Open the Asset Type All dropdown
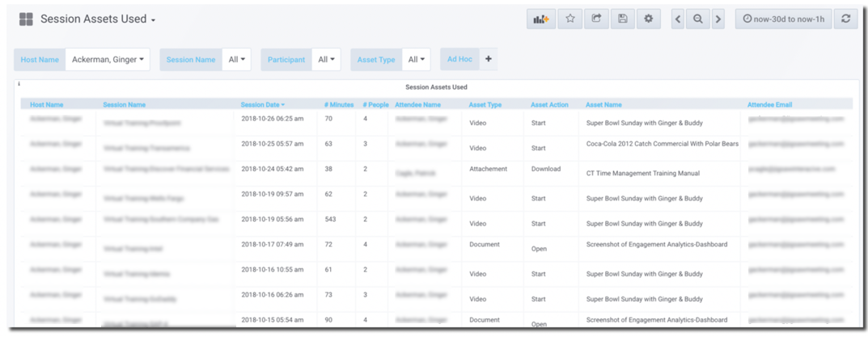The width and height of the screenshot is (868, 337). point(417,59)
